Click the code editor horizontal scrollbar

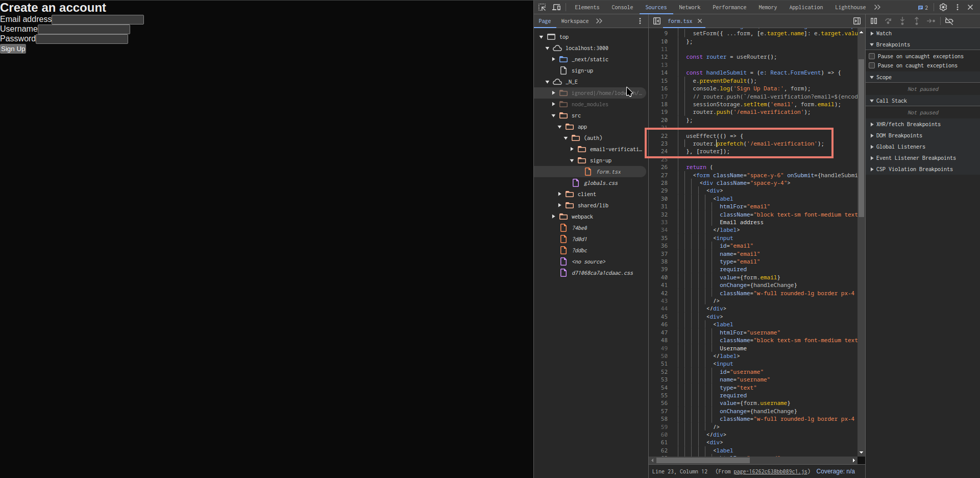(703, 460)
